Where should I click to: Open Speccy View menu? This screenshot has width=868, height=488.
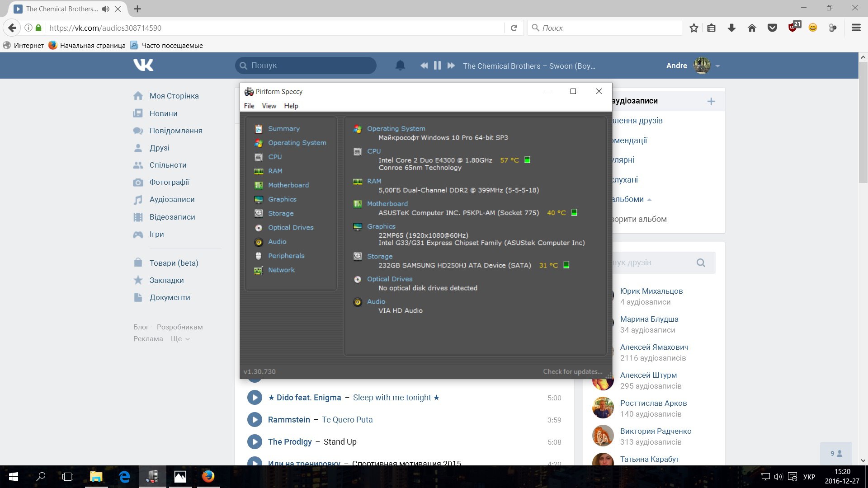(269, 106)
